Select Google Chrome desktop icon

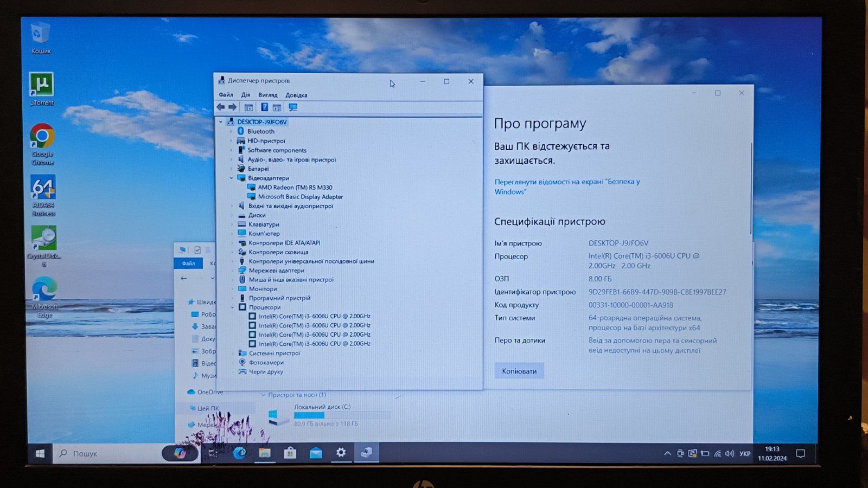pyautogui.click(x=42, y=144)
